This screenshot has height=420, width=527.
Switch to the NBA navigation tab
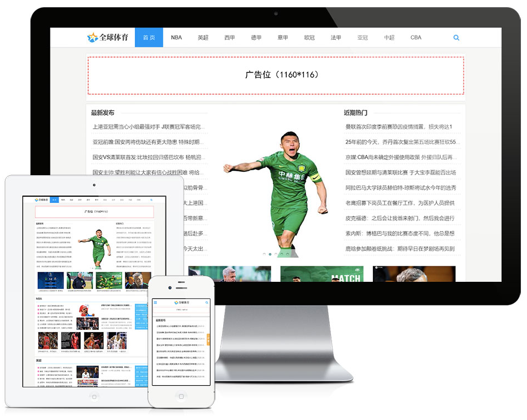(176, 38)
